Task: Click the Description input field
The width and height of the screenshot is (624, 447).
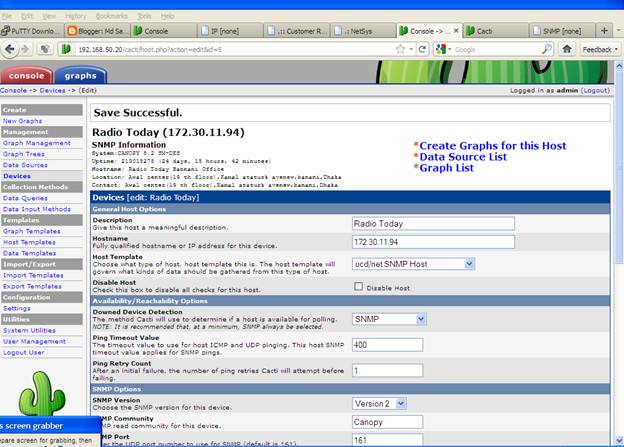Action: point(433,224)
